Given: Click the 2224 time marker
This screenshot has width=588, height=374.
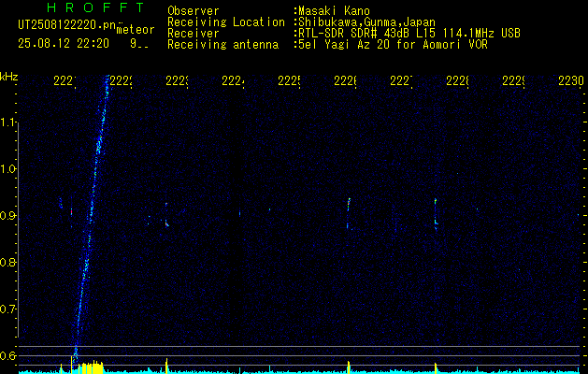Looking at the screenshot, I should pyautogui.click(x=234, y=80).
